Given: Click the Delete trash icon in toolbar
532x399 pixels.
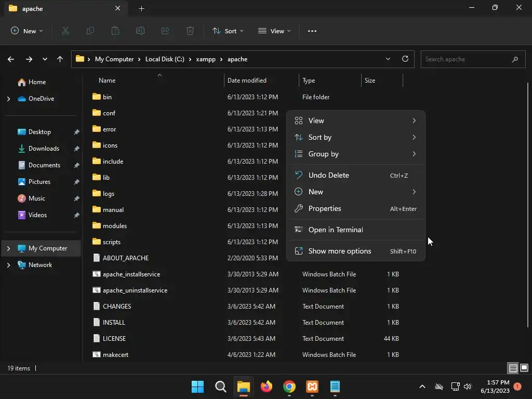Looking at the screenshot, I should click(x=190, y=31).
